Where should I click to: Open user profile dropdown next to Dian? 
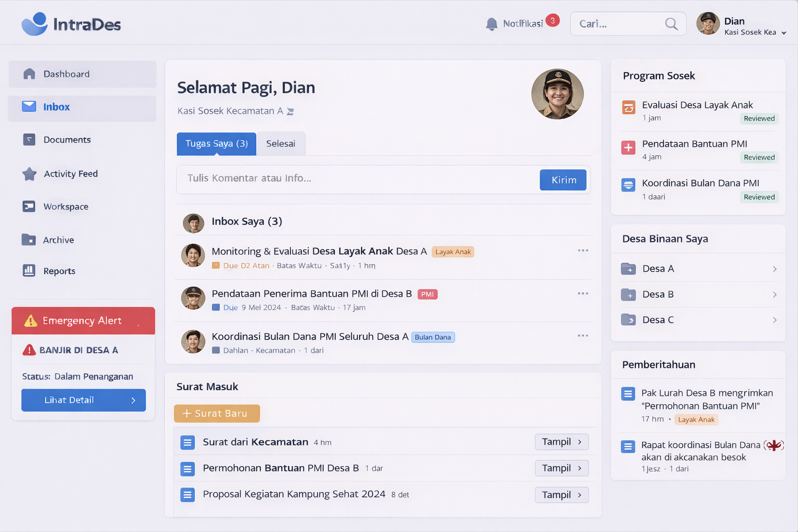pos(783,33)
